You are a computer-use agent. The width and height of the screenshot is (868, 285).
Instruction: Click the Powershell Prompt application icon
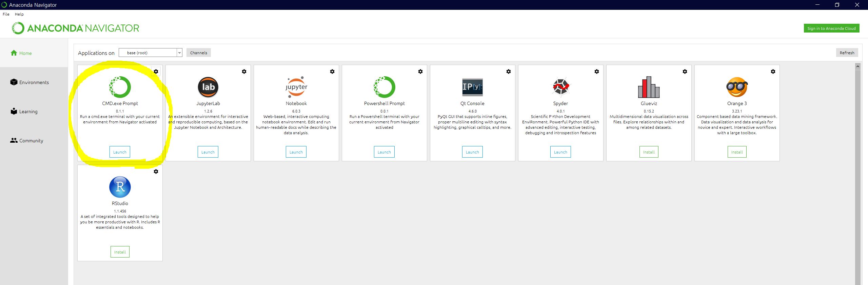(384, 87)
